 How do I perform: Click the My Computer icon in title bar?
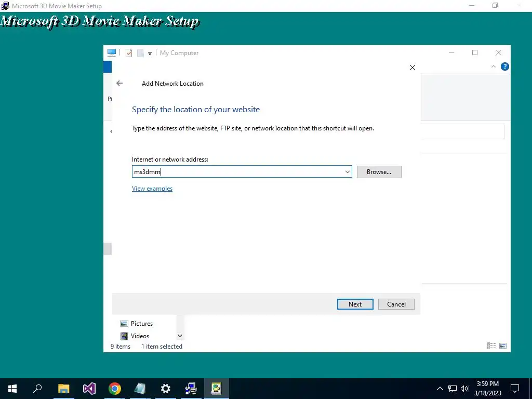tap(112, 52)
